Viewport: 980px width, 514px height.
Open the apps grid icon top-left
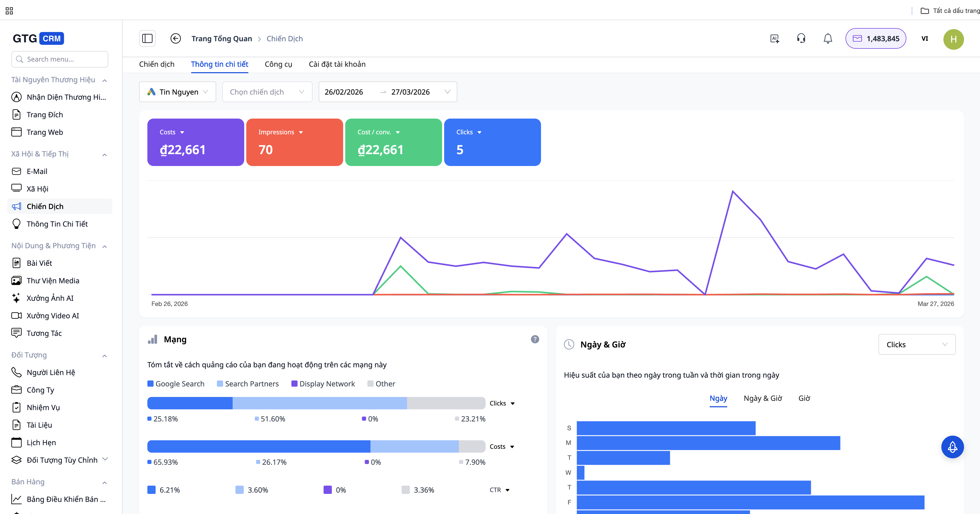click(9, 11)
